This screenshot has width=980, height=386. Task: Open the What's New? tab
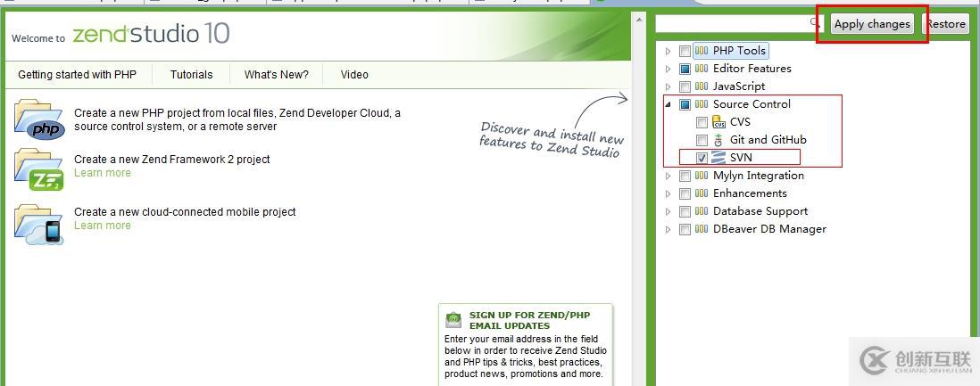[277, 74]
